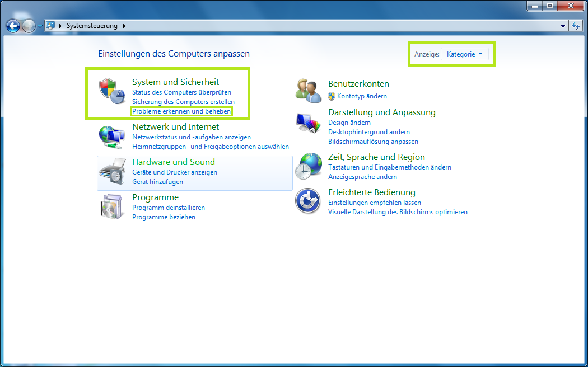Image resolution: width=588 pixels, height=367 pixels.
Task: Click the UAC shield next to Kontotyp ändern
Action: click(x=332, y=96)
